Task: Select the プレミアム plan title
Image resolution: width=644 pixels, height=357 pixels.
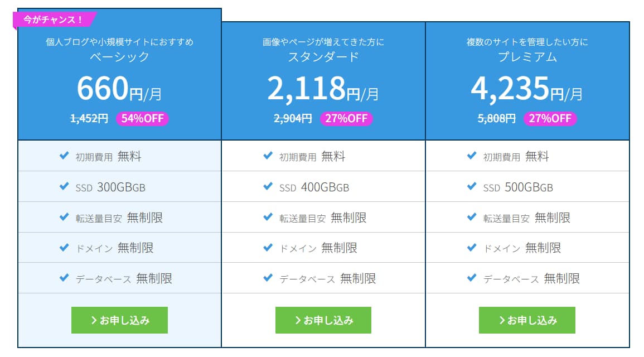Action: coord(527,57)
